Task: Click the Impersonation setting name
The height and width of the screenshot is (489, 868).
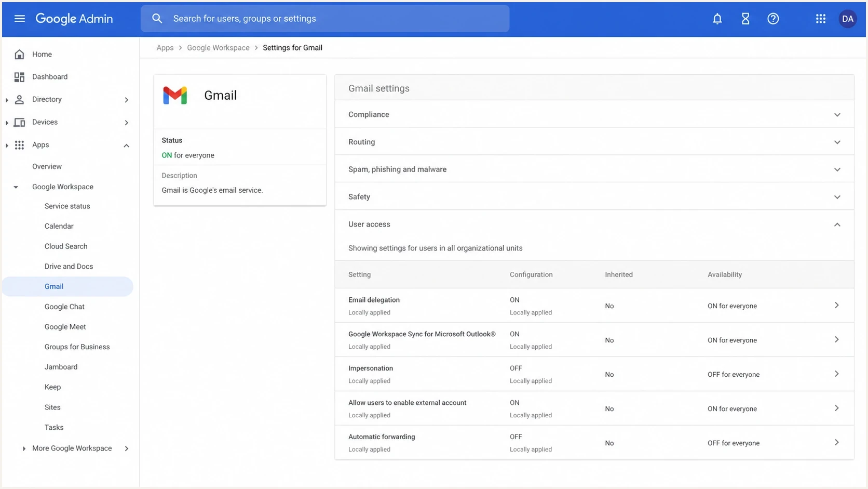Action: coord(371,368)
